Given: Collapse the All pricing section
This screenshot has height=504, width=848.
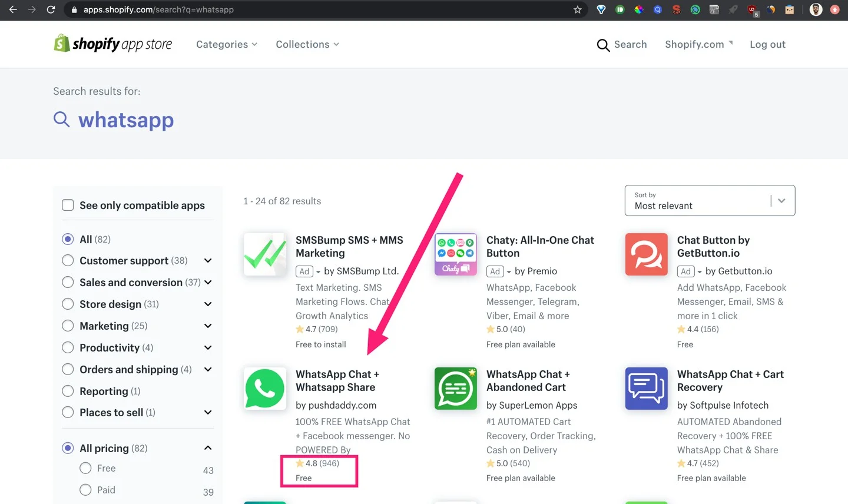Looking at the screenshot, I should pyautogui.click(x=208, y=448).
